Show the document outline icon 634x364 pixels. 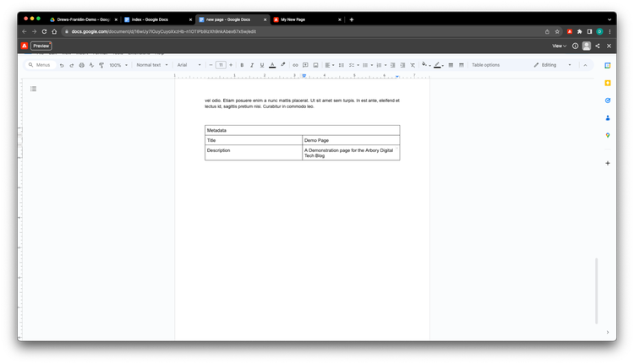point(33,89)
